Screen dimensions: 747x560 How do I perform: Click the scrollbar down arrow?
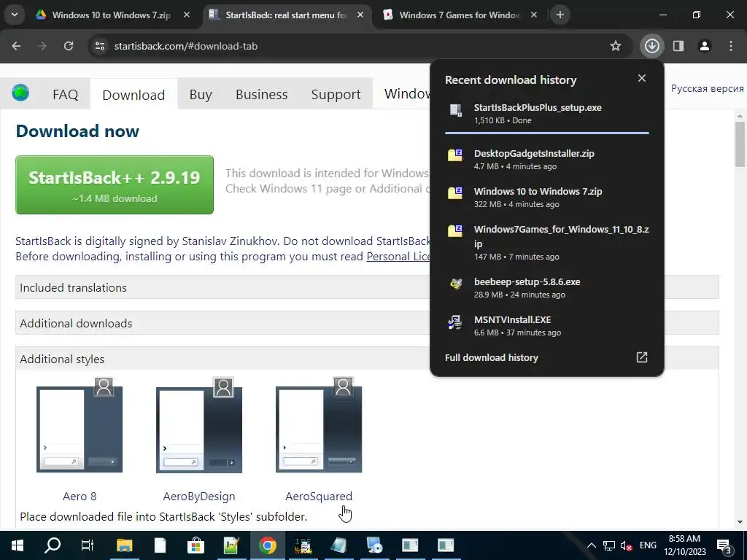coord(740,522)
